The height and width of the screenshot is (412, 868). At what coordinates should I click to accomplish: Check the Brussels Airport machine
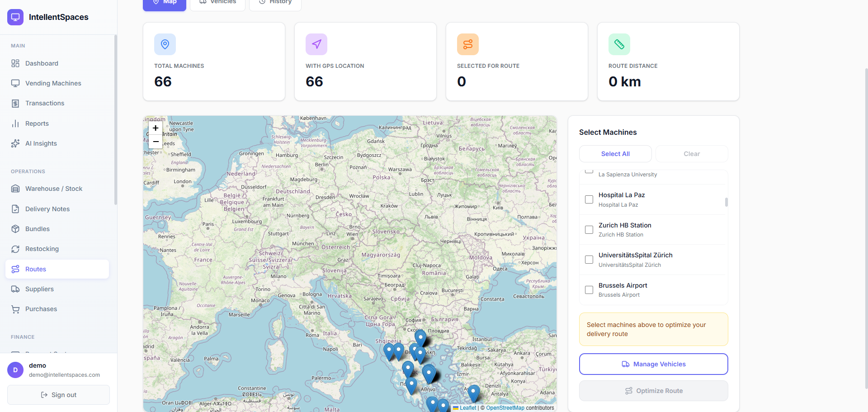tap(589, 290)
